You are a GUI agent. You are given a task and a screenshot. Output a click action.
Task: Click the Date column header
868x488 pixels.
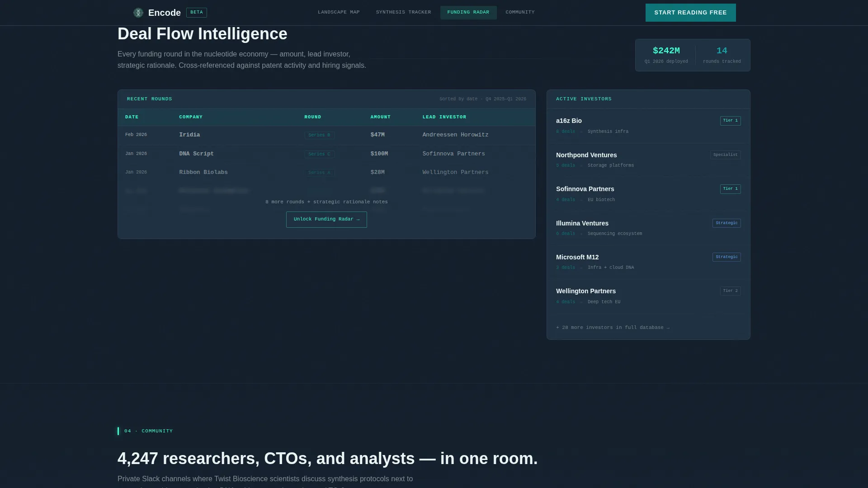coord(132,117)
